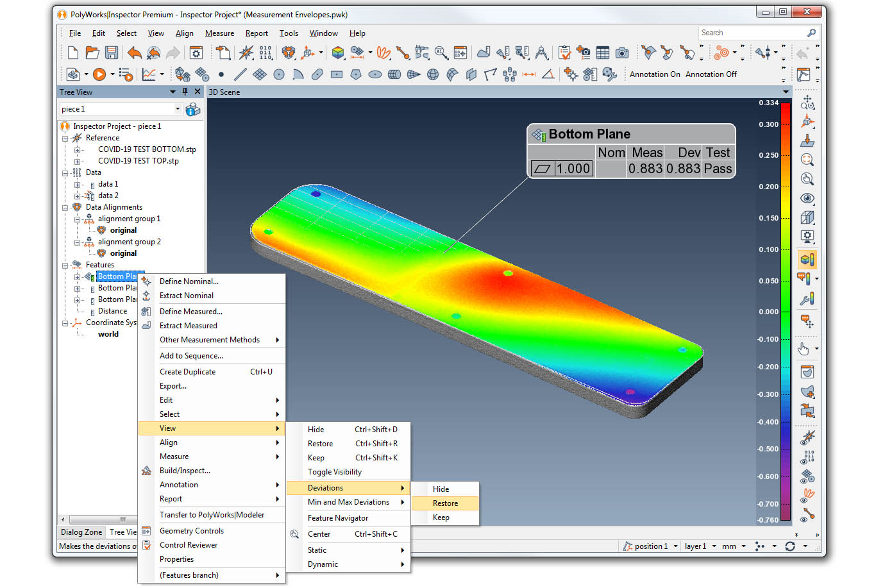This screenshot has height=588, width=885.
Task: Collapse the Features tree branch
Action: [x=65, y=265]
